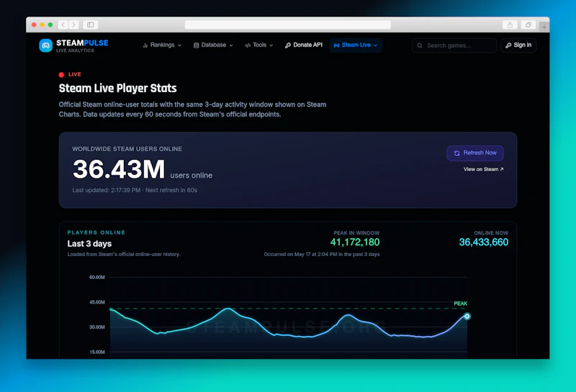Viewport: 576px width, 392px height.
Task: Click the key icon beside Donate API
Action: point(288,45)
